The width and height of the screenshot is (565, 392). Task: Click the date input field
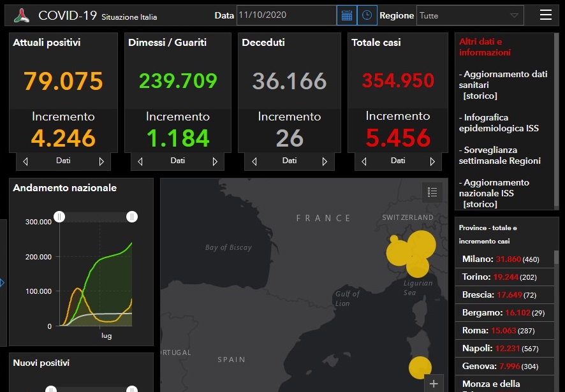[286, 15]
